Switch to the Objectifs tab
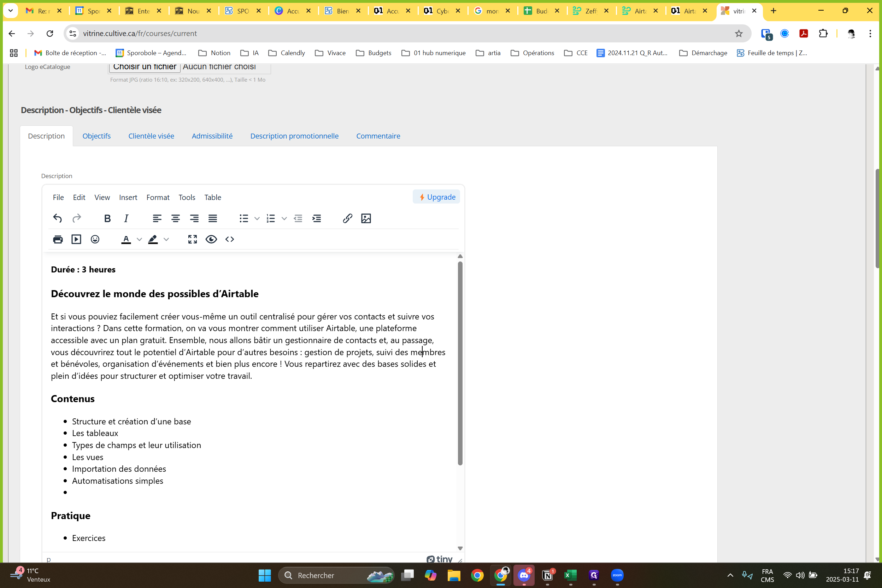This screenshot has width=882, height=588. 96,136
